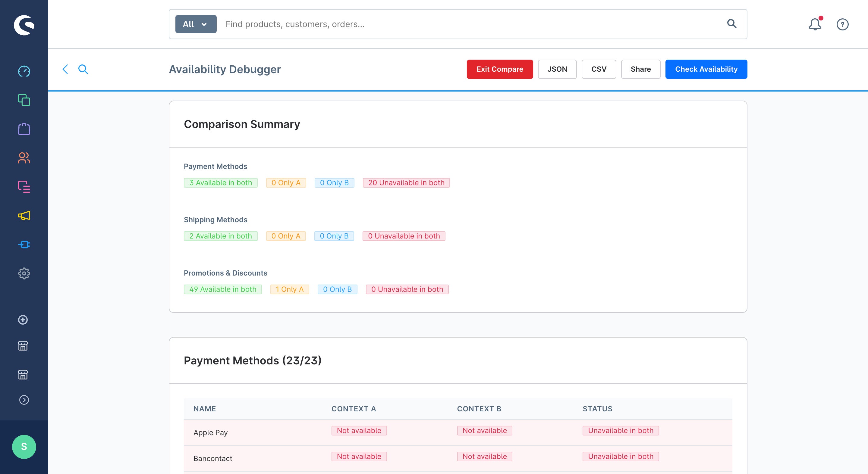Click Bancontact Unavailable in both status
This screenshot has width=868, height=474.
coord(621,457)
